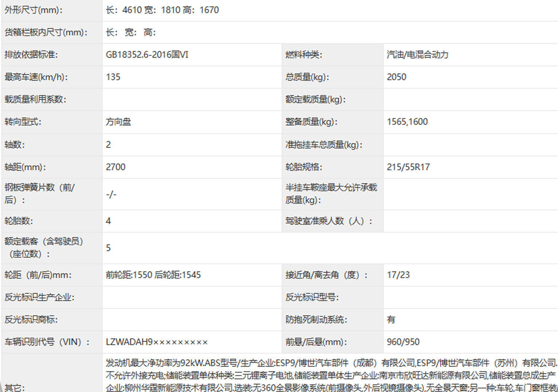558x392 pixels.
Task: Select curb weight value 1565,1600
Action: tap(407, 122)
